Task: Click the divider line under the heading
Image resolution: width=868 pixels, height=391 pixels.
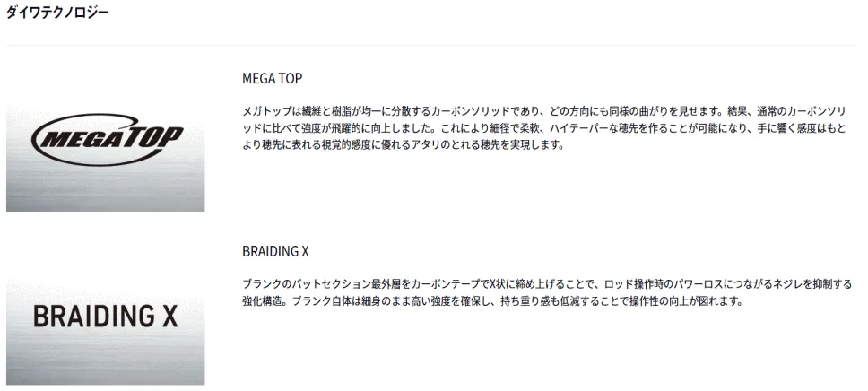Action: [x=432, y=46]
